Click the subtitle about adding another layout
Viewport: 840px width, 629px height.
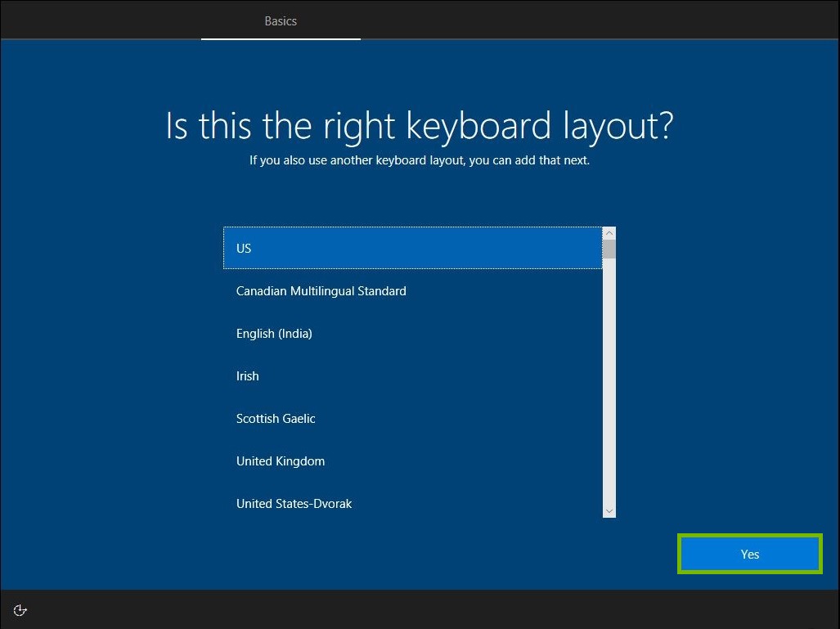point(419,160)
